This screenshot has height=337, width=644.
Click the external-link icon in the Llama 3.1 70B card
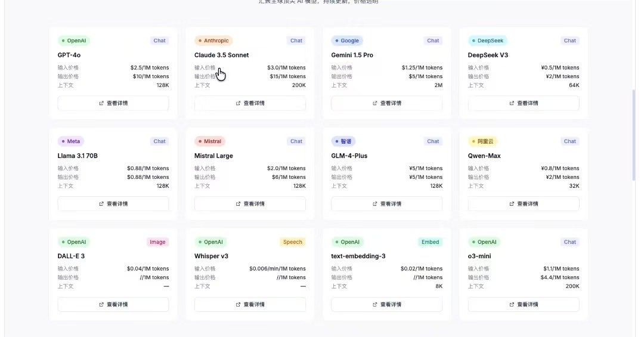[x=101, y=204]
